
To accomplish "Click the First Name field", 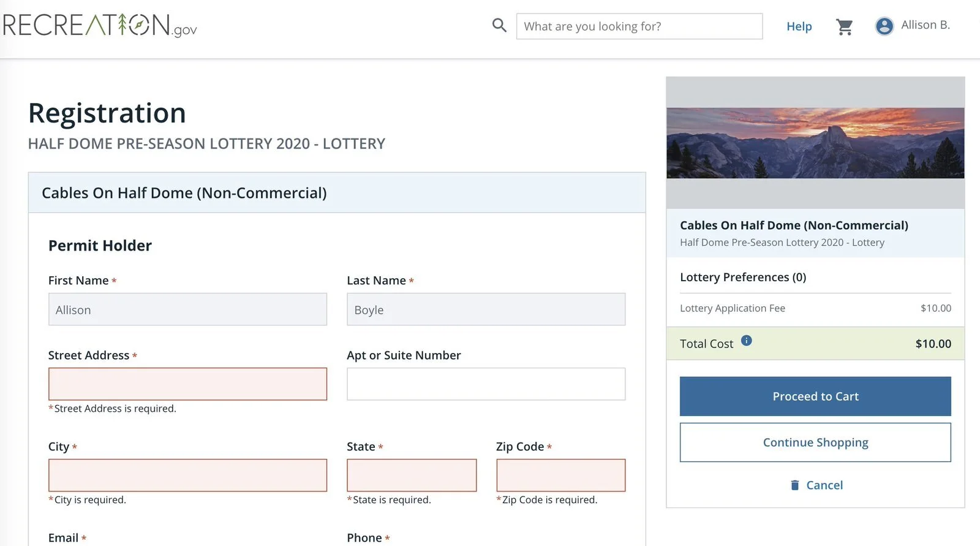I will (x=187, y=309).
